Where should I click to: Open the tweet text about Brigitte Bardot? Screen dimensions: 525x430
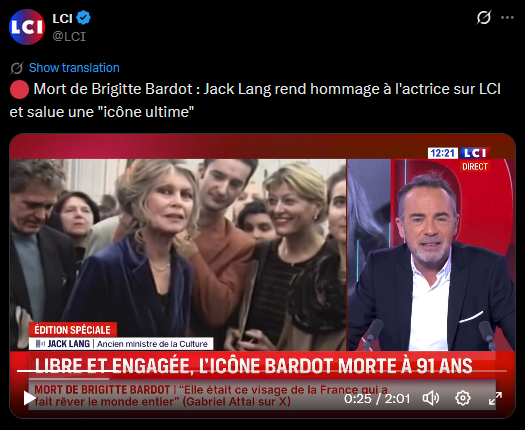coord(255,100)
